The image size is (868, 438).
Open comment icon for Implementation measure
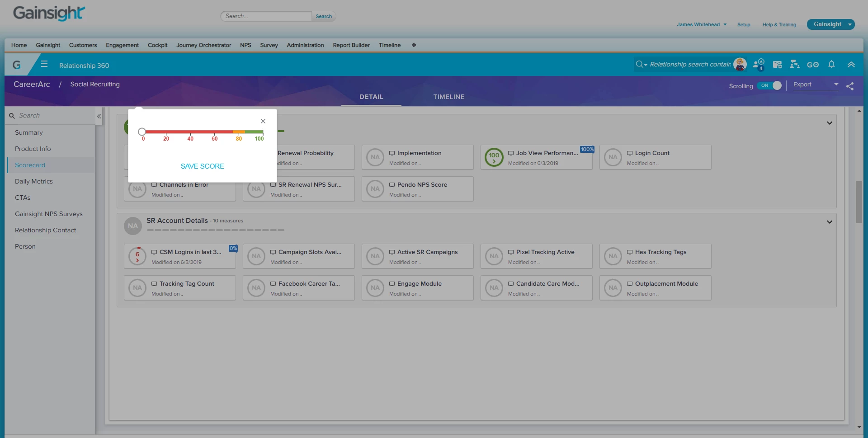(392, 153)
